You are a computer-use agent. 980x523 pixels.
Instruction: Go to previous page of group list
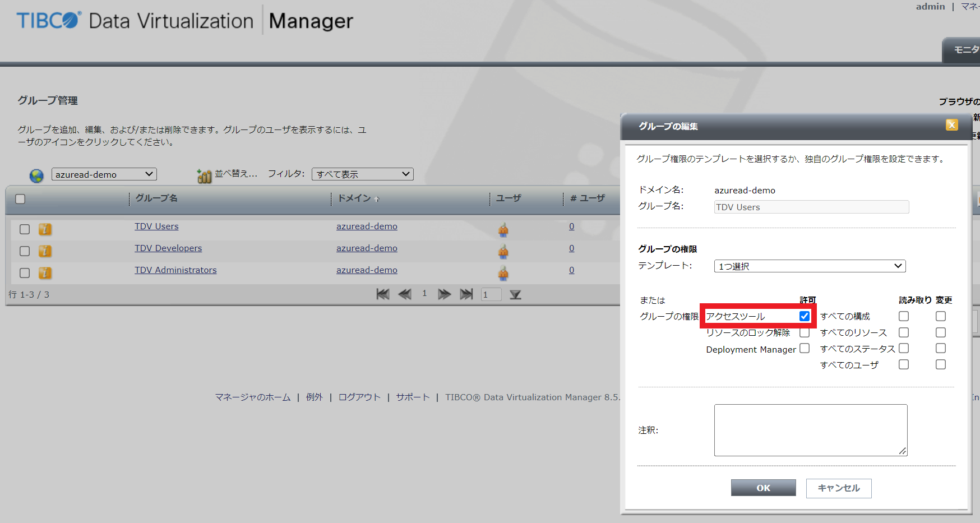tap(405, 294)
